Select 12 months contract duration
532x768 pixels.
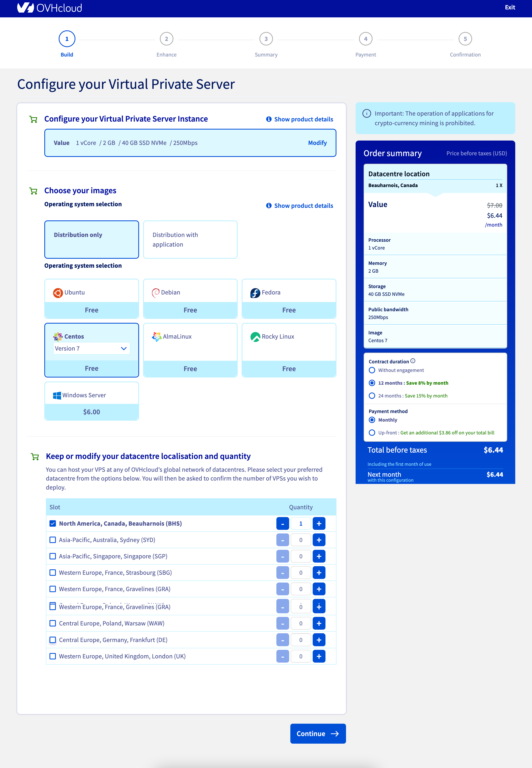pos(372,383)
